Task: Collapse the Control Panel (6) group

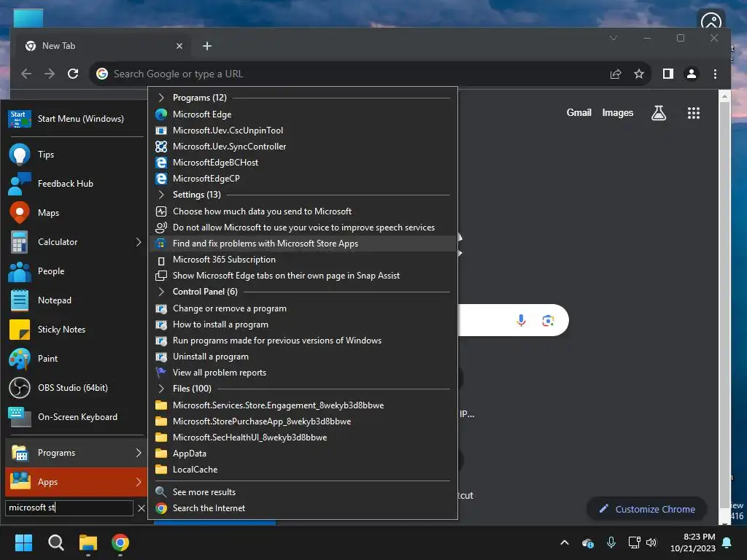Action: pos(161,292)
